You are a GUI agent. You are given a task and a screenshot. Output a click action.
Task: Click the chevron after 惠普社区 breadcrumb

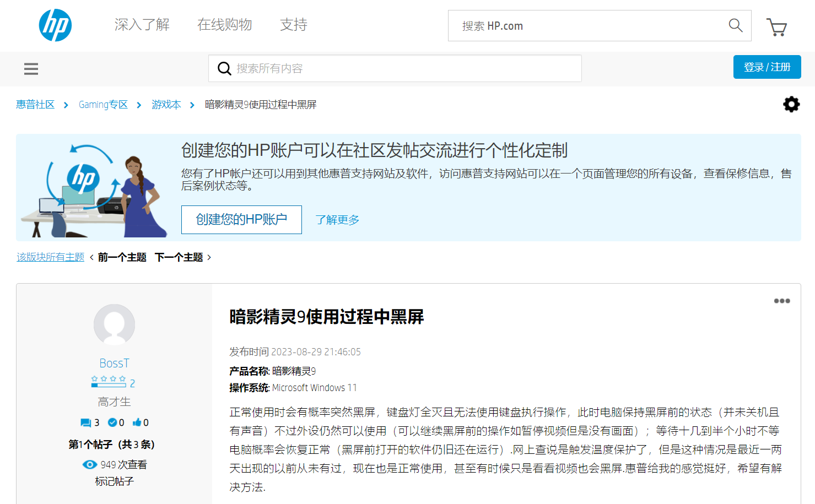66,105
